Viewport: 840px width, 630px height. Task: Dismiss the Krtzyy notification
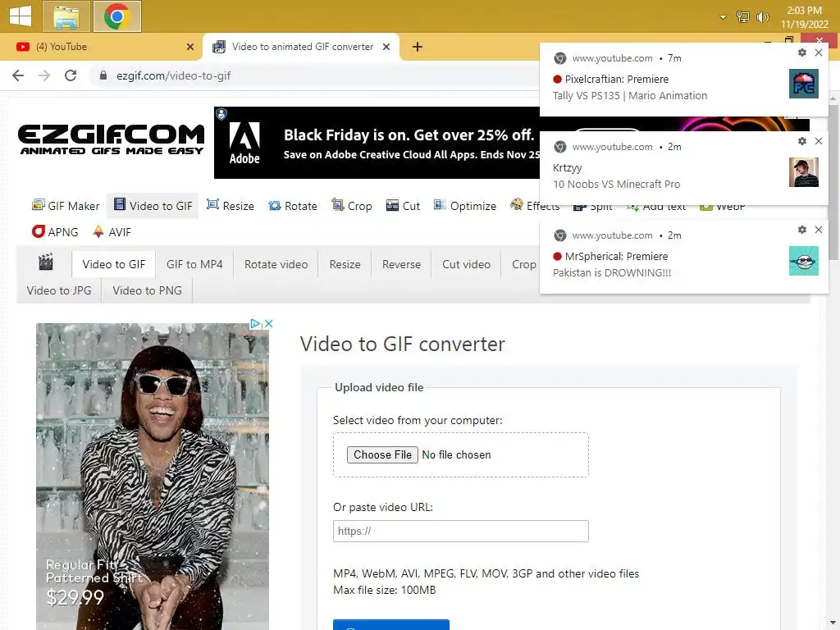(x=818, y=141)
